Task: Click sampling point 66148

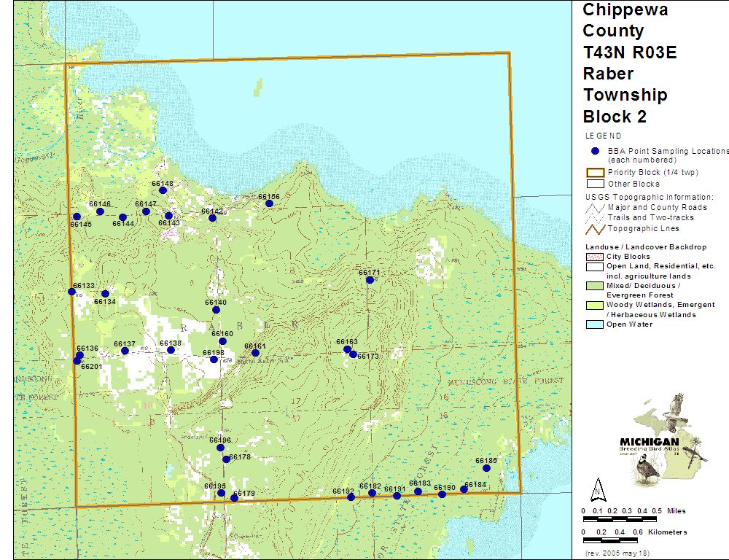Action: click(163, 190)
